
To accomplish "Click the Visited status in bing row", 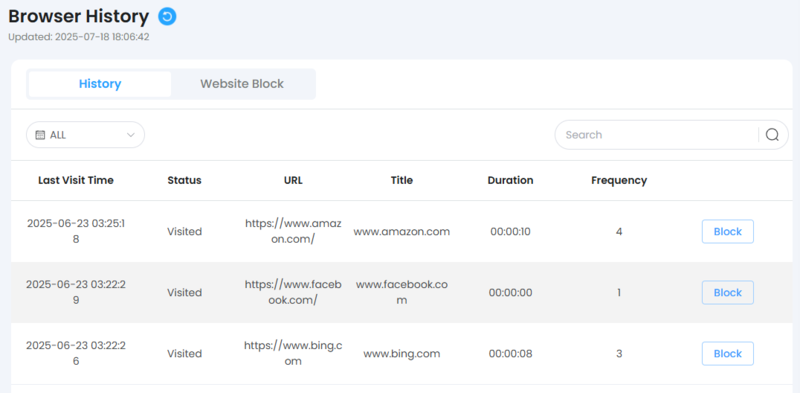I will pyautogui.click(x=184, y=354).
